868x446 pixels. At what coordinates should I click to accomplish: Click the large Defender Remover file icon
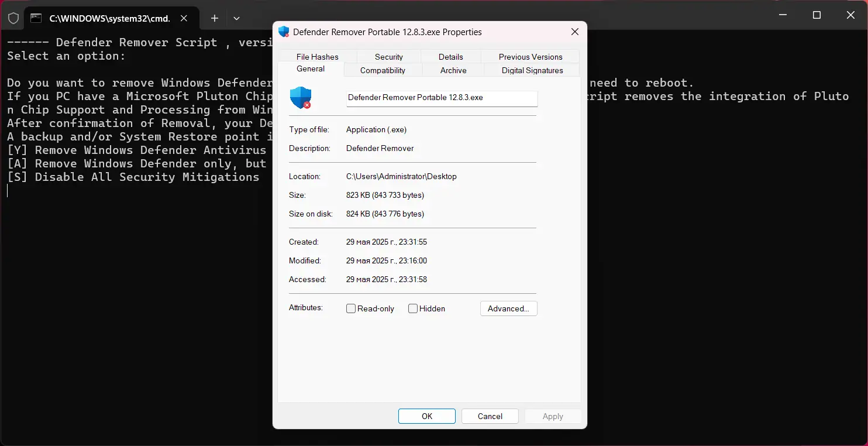click(x=301, y=98)
